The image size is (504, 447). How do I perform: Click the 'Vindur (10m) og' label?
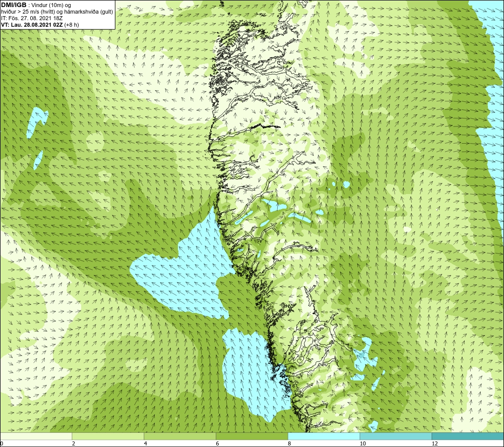coord(52,6)
